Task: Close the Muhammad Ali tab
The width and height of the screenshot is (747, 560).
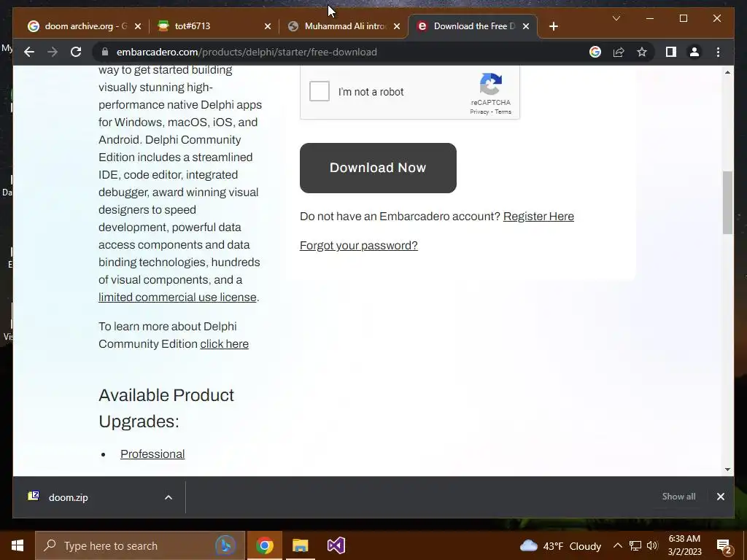Action: [397, 26]
